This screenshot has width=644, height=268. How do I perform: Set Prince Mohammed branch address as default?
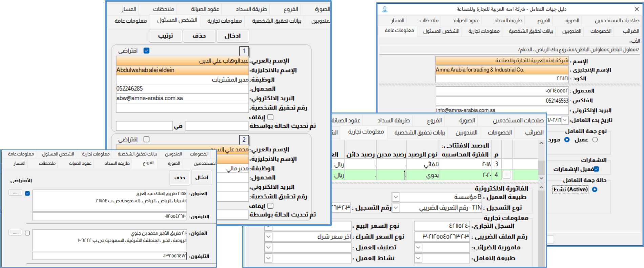[27, 233]
